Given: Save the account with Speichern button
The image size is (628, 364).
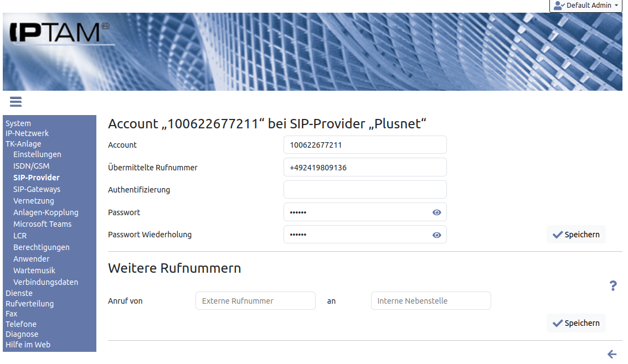Looking at the screenshot, I should tap(576, 235).
